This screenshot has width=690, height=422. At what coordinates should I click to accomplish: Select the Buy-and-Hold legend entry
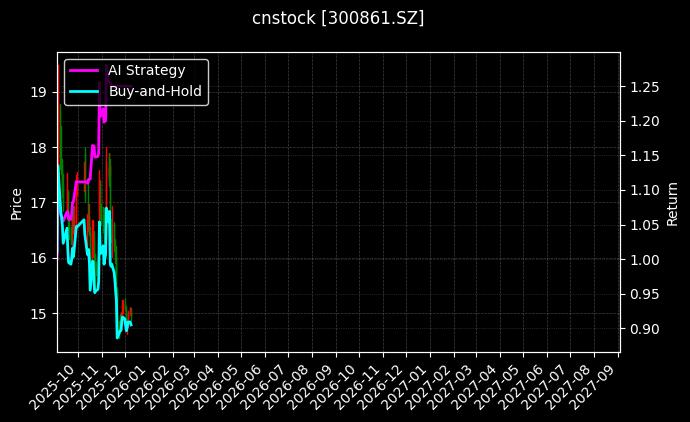click(135, 91)
